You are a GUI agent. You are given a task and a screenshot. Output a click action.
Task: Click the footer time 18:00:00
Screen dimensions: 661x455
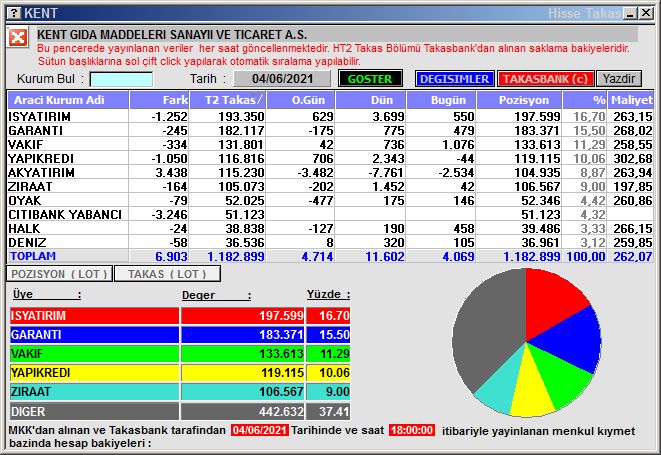point(411,430)
